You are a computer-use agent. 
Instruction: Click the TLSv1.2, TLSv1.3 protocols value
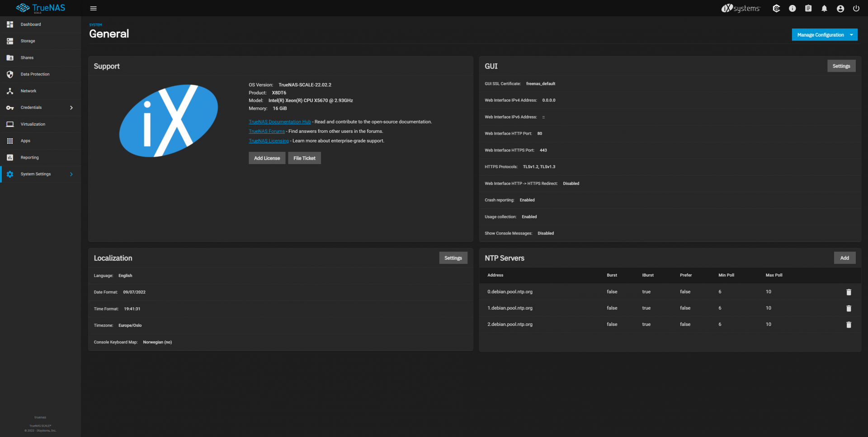coord(539,167)
